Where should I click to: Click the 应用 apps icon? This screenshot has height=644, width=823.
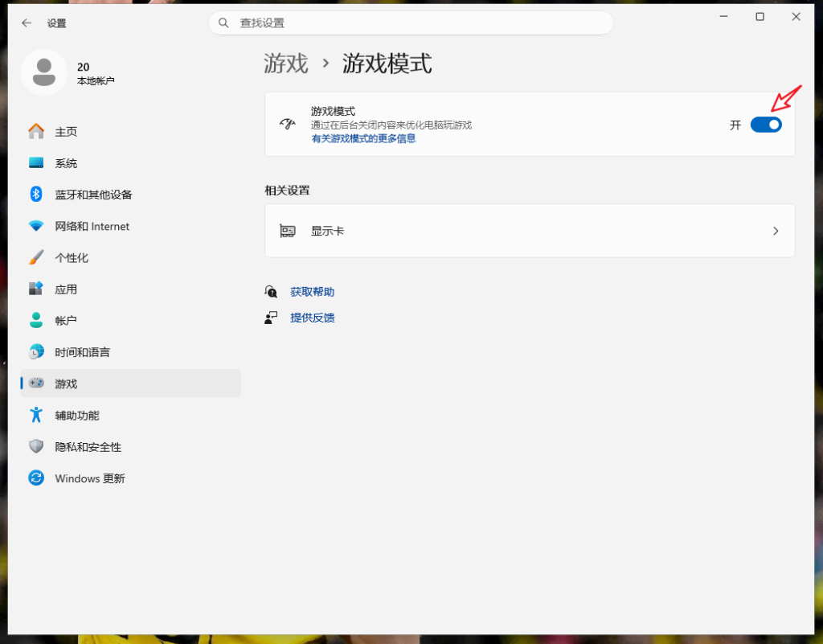pos(36,289)
